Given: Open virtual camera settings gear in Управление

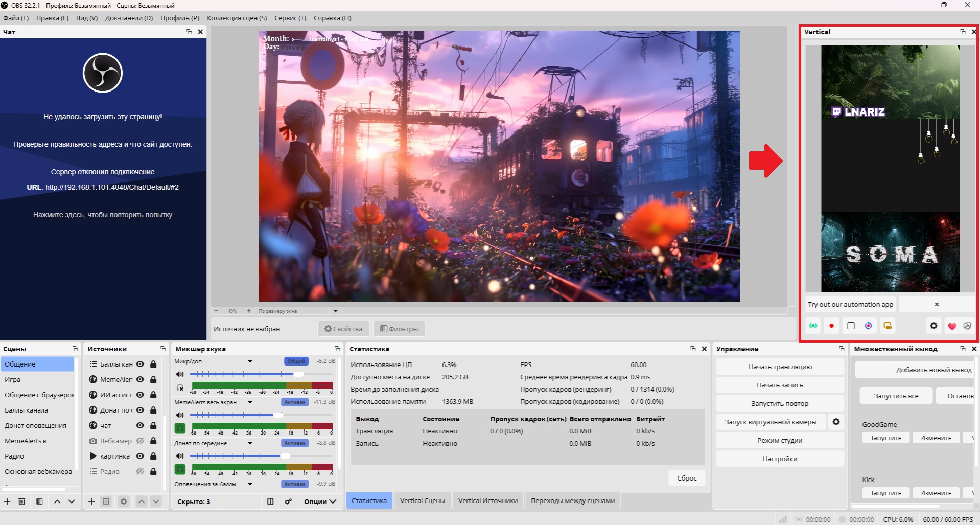Looking at the screenshot, I should tap(836, 422).
